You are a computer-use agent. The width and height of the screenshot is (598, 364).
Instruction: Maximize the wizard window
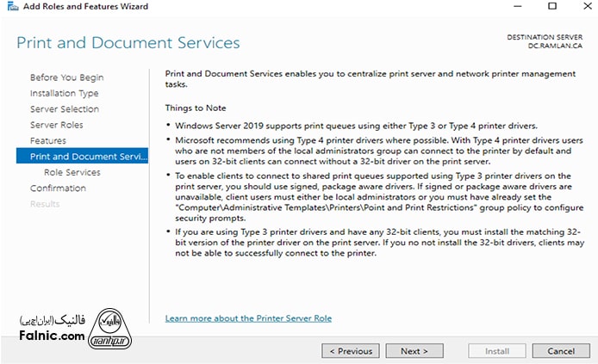tap(551, 7)
